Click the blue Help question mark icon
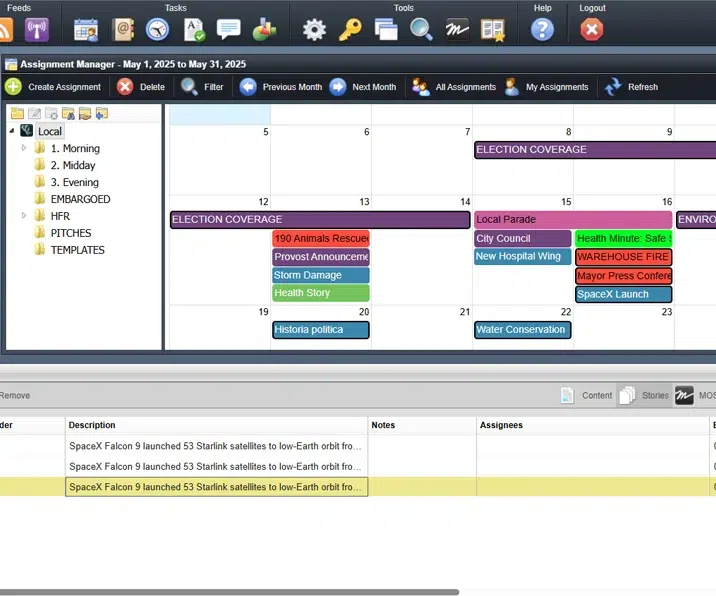The width and height of the screenshot is (716, 596). click(542, 30)
